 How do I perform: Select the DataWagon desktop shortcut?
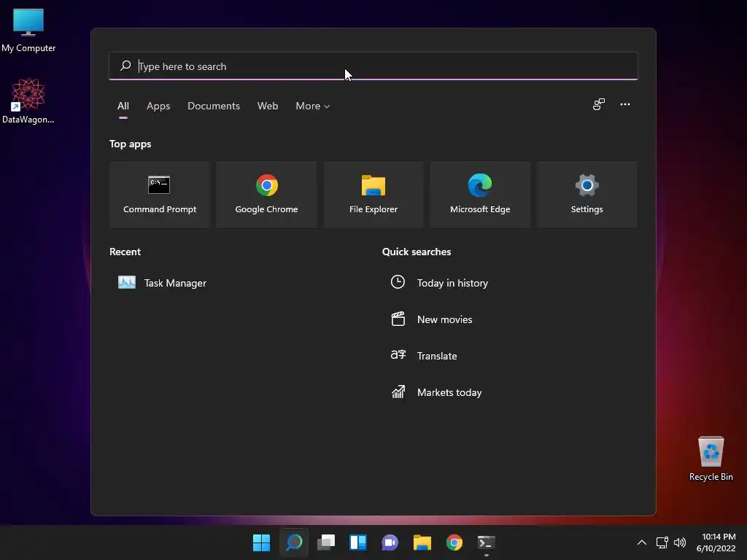click(28, 101)
